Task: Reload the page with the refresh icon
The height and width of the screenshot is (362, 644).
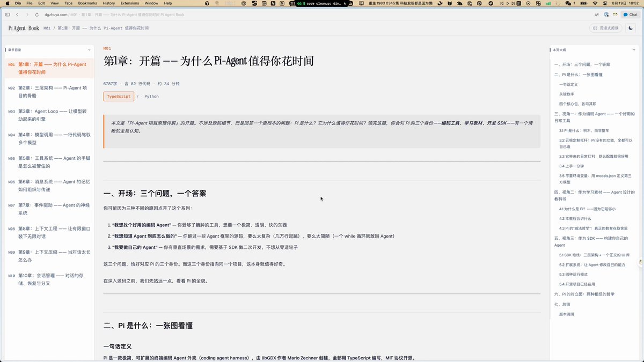Action: pyautogui.click(x=36, y=14)
